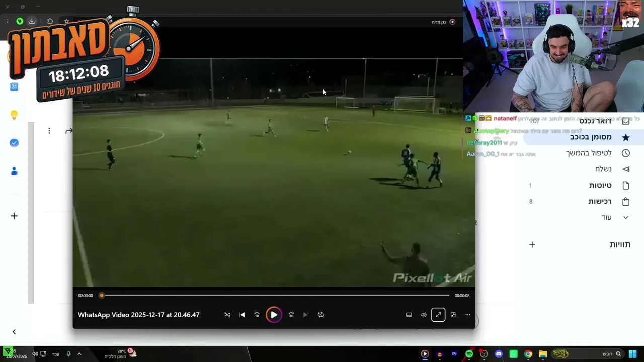
Task: Toggle shuffle in the media player
Action: click(227, 315)
